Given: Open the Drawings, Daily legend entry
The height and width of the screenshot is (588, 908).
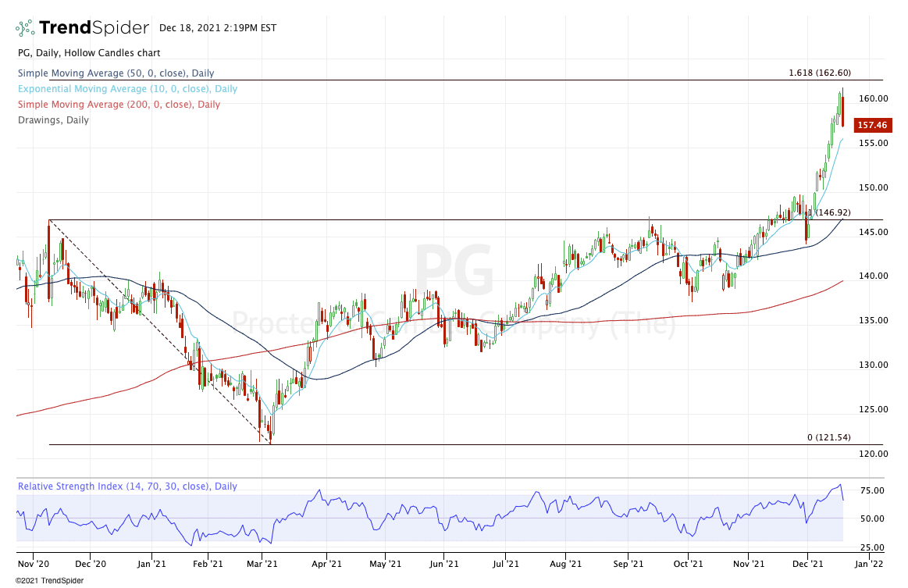Looking at the screenshot, I should [x=53, y=120].
